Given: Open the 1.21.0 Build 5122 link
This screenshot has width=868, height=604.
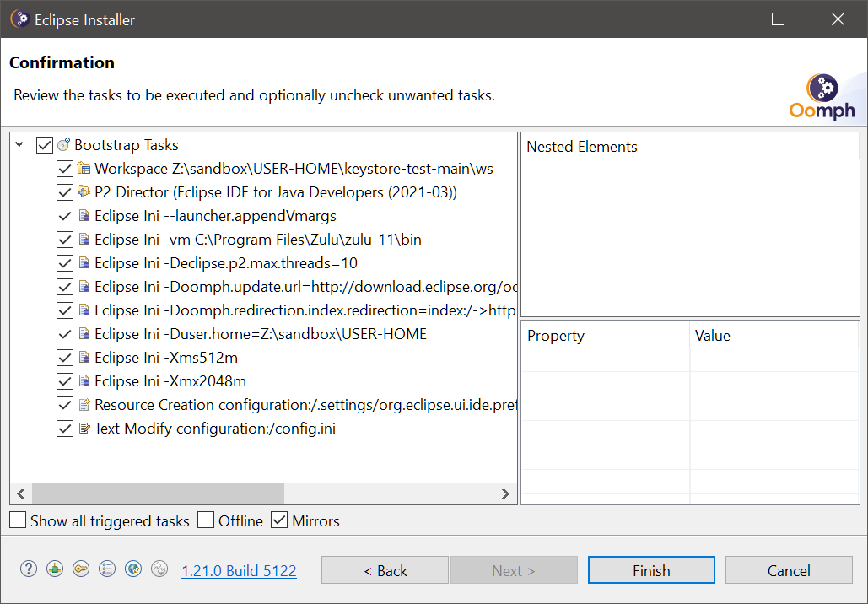Looking at the screenshot, I should pos(240,571).
